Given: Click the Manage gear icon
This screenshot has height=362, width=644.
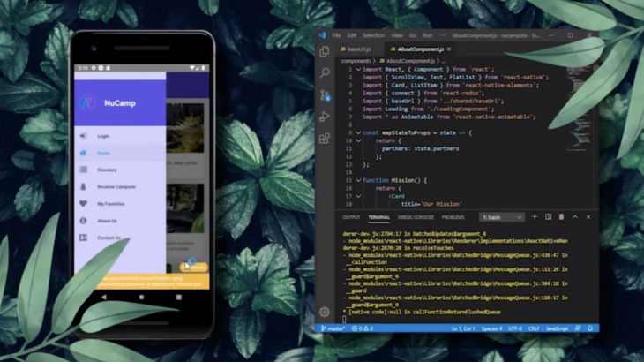Looking at the screenshot, I should pos(325,312).
